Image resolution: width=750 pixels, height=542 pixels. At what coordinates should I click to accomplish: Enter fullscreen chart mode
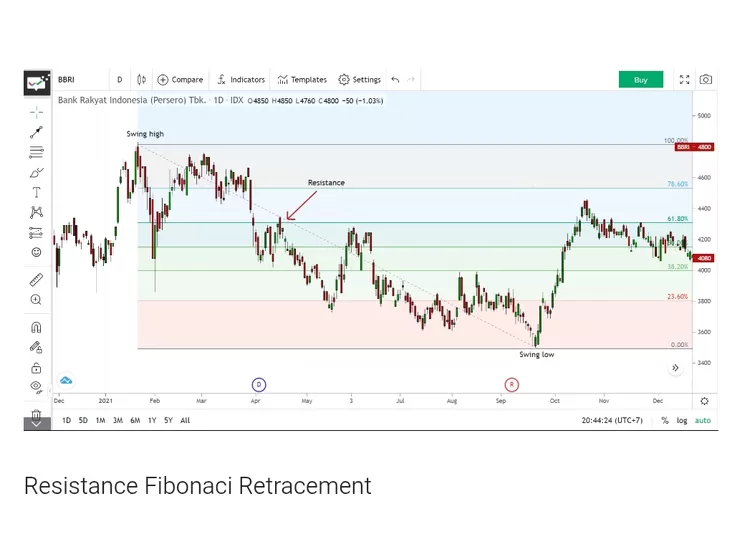click(684, 79)
